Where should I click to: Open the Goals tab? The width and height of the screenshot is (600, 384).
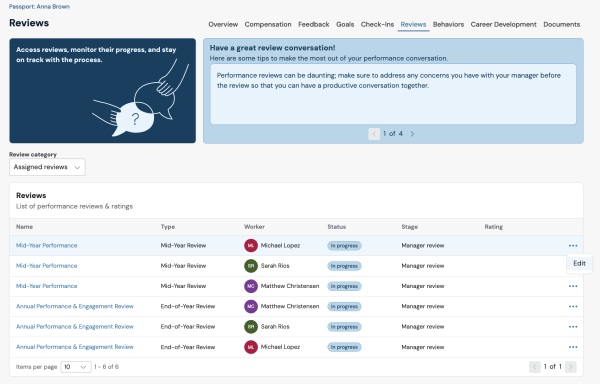345,24
